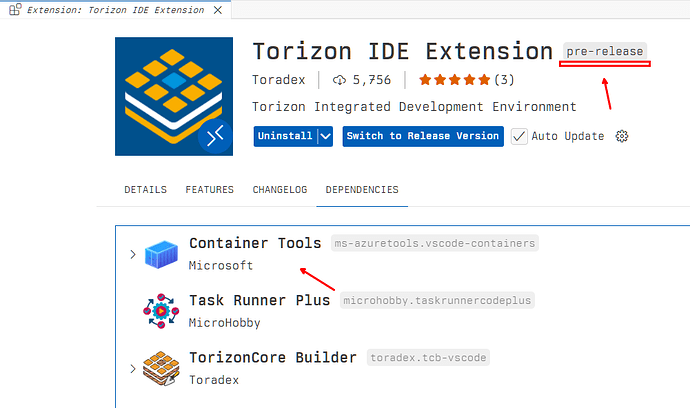Select the Extension: Torizon IDE Extension editor tab

click(x=115, y=10)
